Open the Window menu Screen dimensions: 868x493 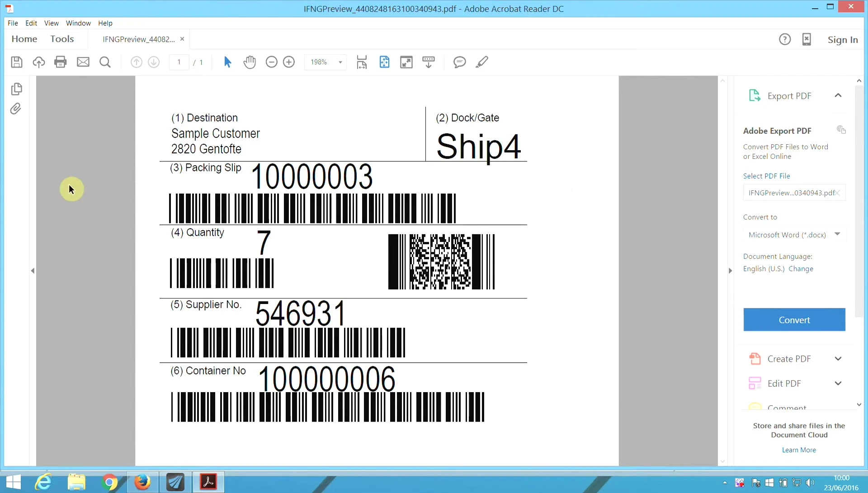click(78, 23)
